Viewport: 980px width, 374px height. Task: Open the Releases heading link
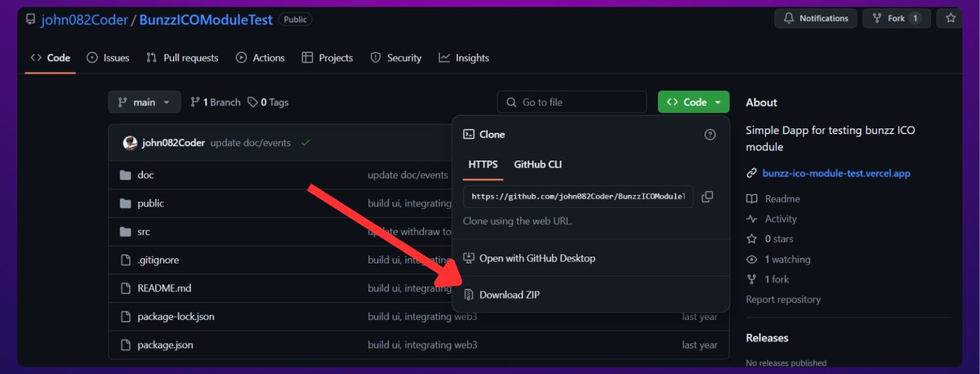pos(768,337)
